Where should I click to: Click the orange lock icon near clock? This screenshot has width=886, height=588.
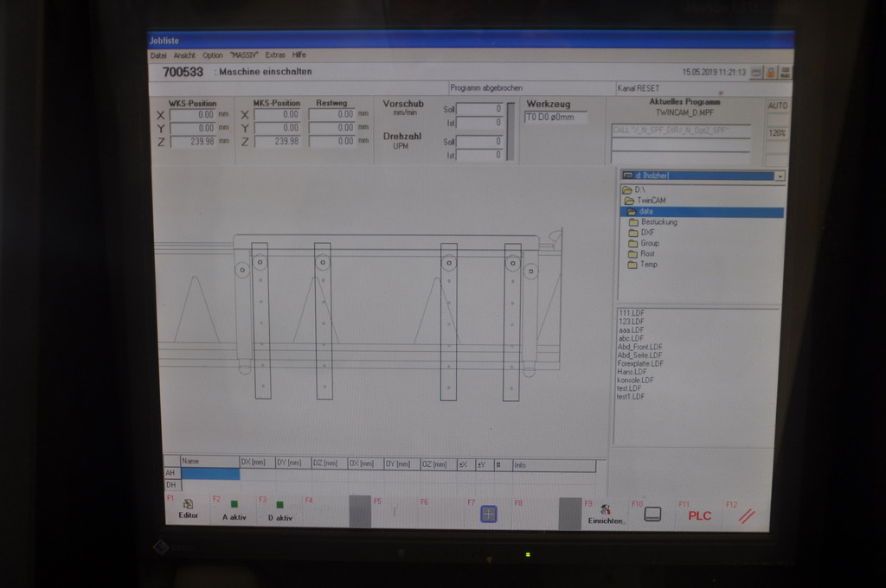770,73
